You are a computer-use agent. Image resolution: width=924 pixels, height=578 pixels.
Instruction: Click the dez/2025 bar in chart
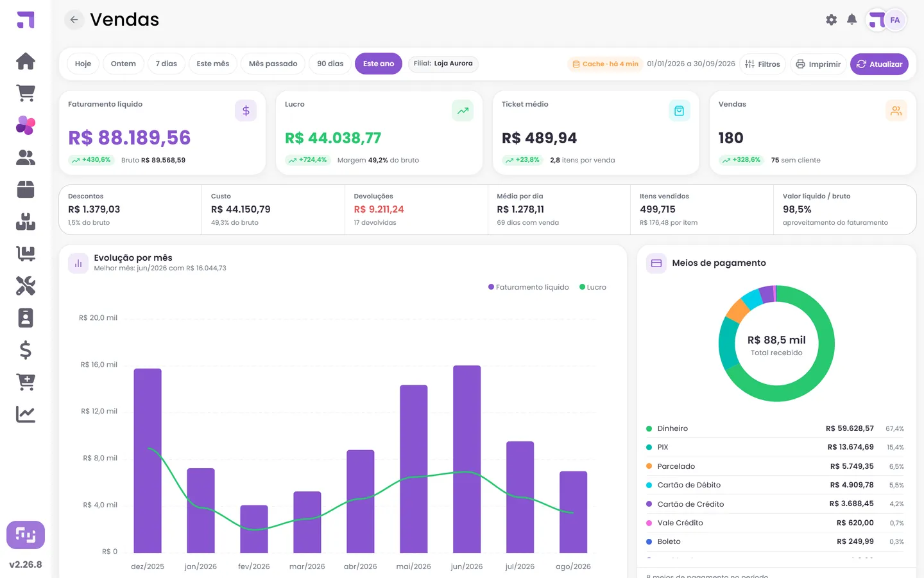point(148,460)
